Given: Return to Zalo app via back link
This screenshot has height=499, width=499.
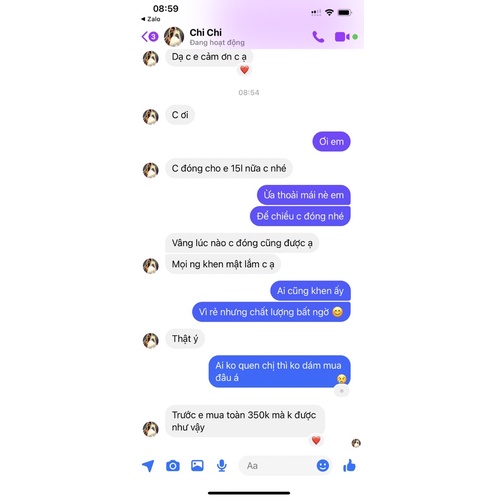Looking at the screenshot, I should pos(151,19).
